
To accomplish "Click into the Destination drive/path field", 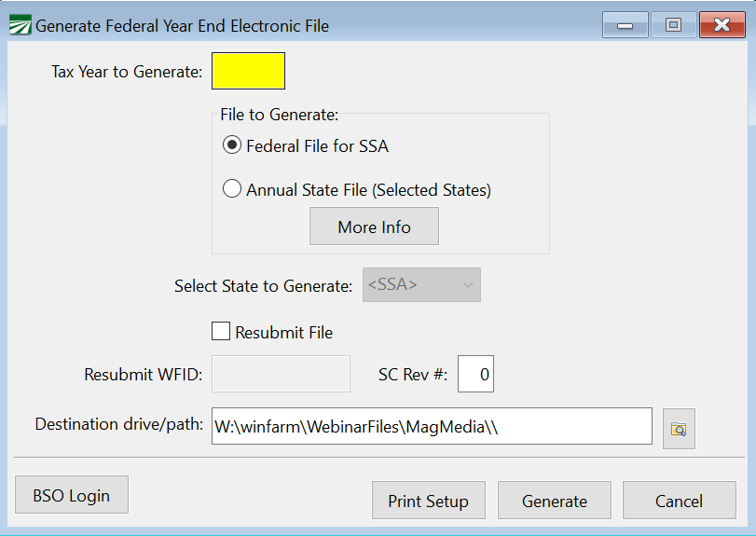I will [432, 426].
